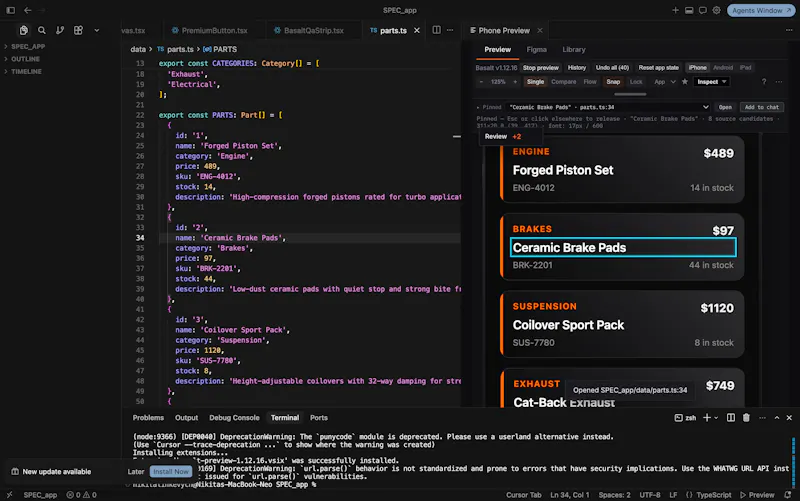The image size is (800, 501).
Task: Open the Search magnifier icon in sidebar
Action: coord(42,31)
